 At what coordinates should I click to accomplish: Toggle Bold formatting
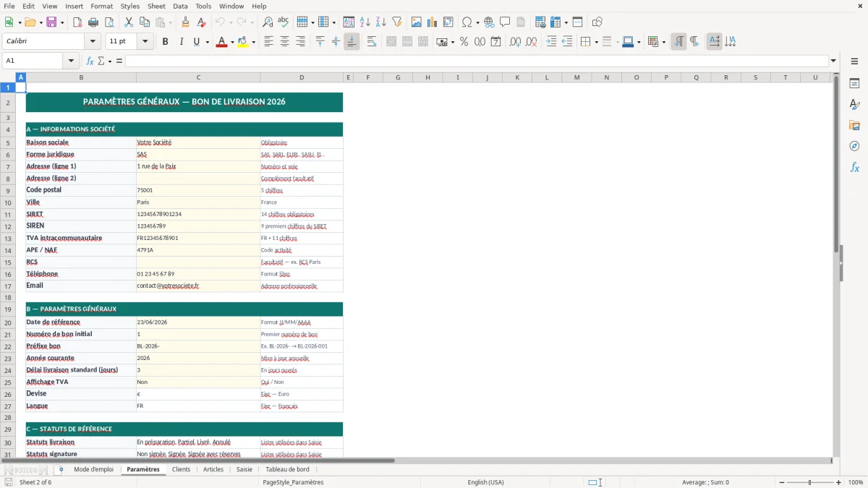coord(165,42)
